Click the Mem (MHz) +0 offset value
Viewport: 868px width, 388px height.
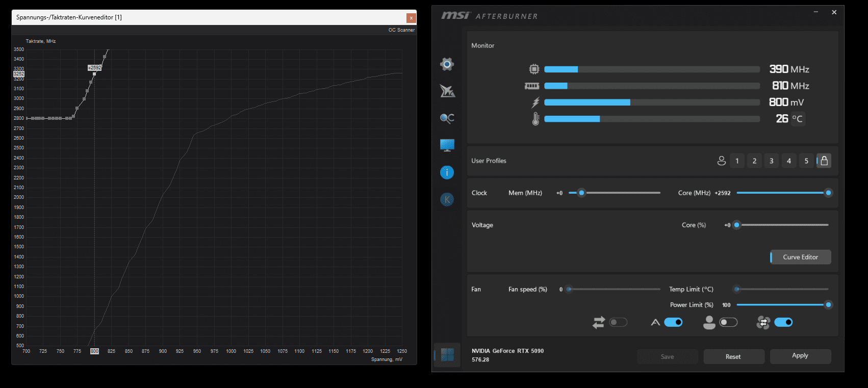coord(559,193)
